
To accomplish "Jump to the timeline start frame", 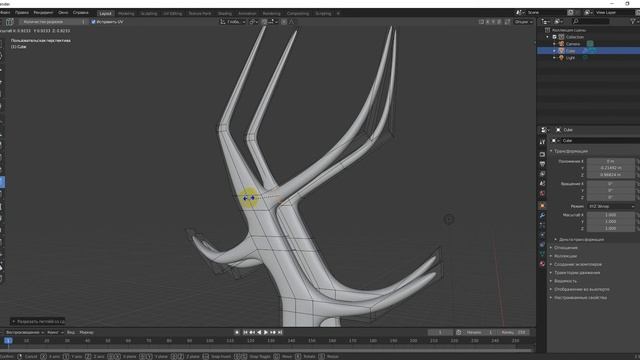I will point(245,332).
